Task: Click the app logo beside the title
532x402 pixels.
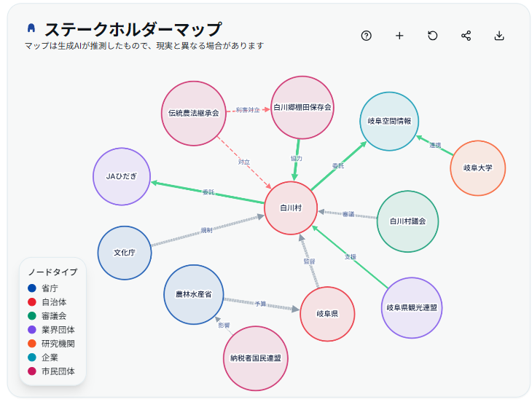Action: point(31,28)
